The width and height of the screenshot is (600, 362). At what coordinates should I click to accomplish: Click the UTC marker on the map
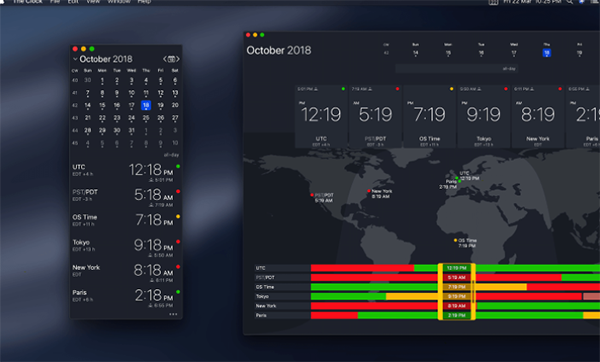tap(457, 178)
